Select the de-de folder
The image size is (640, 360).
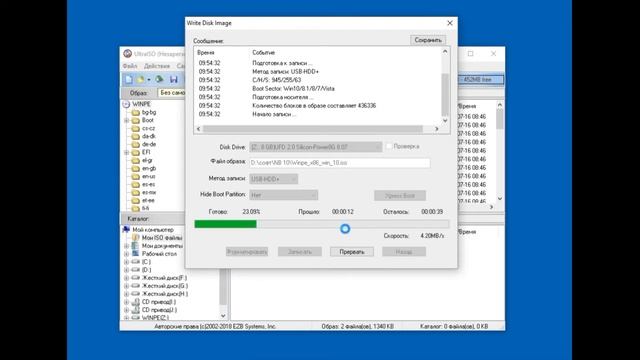point(149,144)
